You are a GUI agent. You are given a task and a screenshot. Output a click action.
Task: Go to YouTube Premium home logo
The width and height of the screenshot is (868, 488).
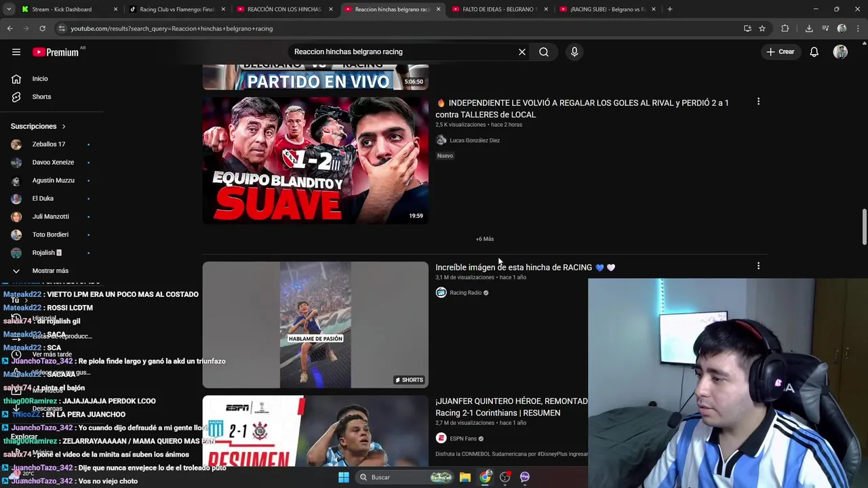56,52
